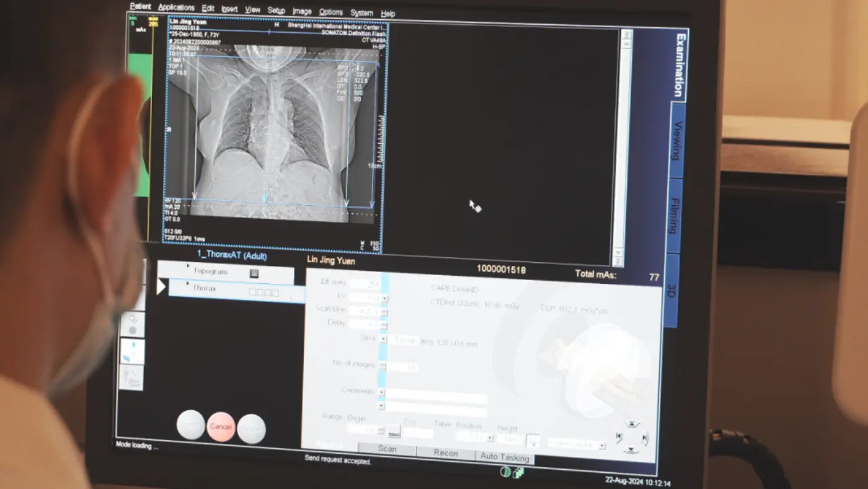Click the table move-right arrow icon
Image resolution: width=868 pixels, height=489 pixels.
[x=644, y=439]
